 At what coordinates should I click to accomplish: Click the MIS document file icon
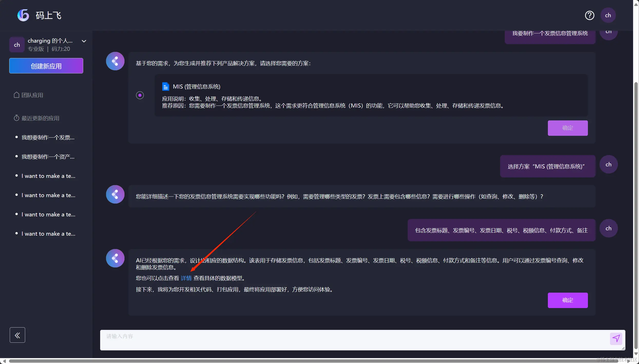coord(166,87)
